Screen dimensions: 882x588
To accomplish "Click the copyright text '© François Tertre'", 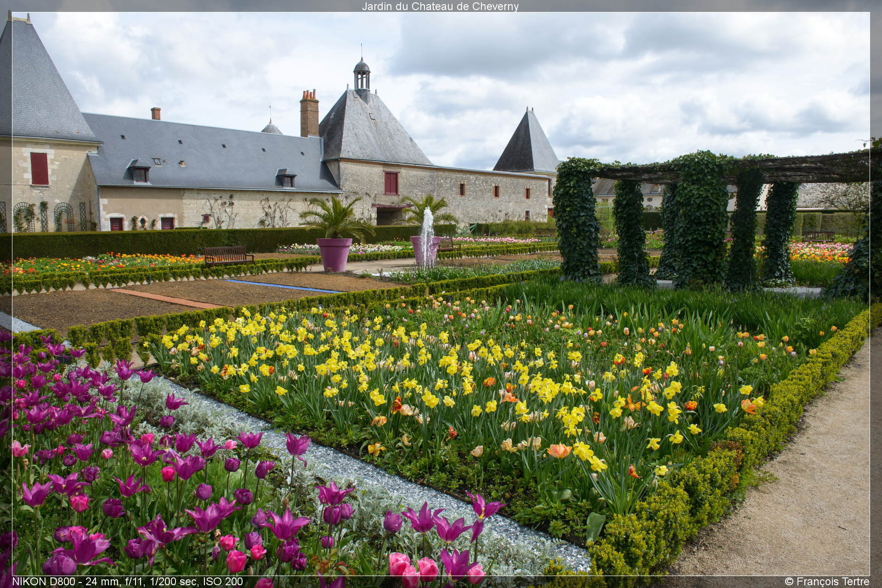I will coord(827,582).
